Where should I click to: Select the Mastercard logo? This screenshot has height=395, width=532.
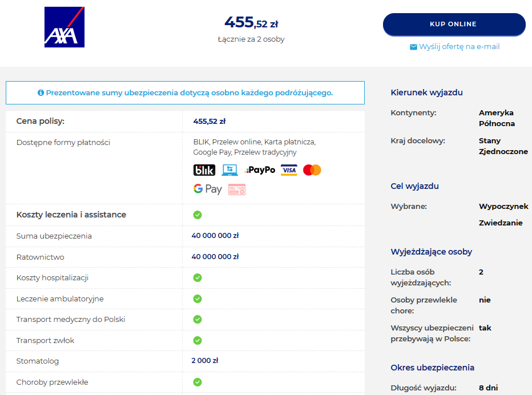[x=312, y=170]
